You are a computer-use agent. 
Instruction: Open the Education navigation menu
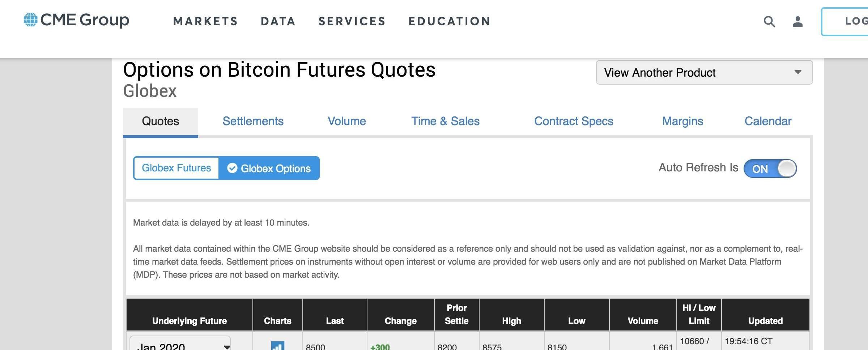[x=450, y=21]
